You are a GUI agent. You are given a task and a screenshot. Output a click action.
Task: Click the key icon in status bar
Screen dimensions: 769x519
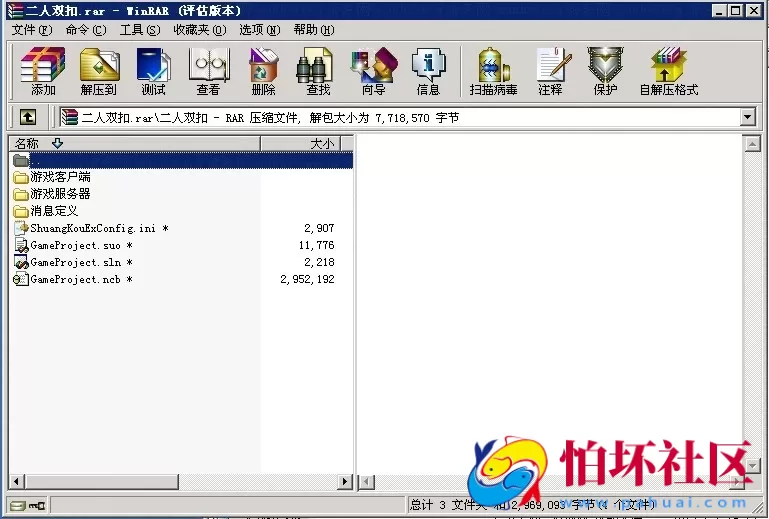(37, 505)
